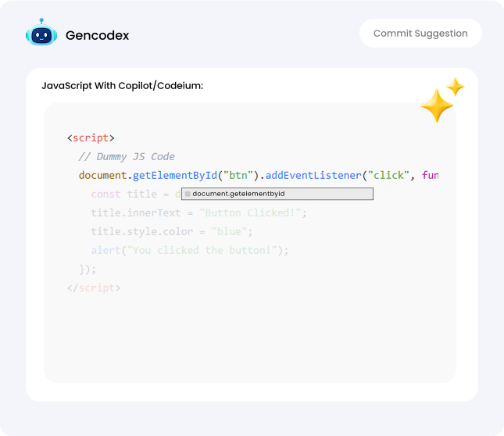Image resolution: width=504 pixels, height=436 pixels.
Task: Click the "btn" string in the code
Action: click(x=234, y=175)
